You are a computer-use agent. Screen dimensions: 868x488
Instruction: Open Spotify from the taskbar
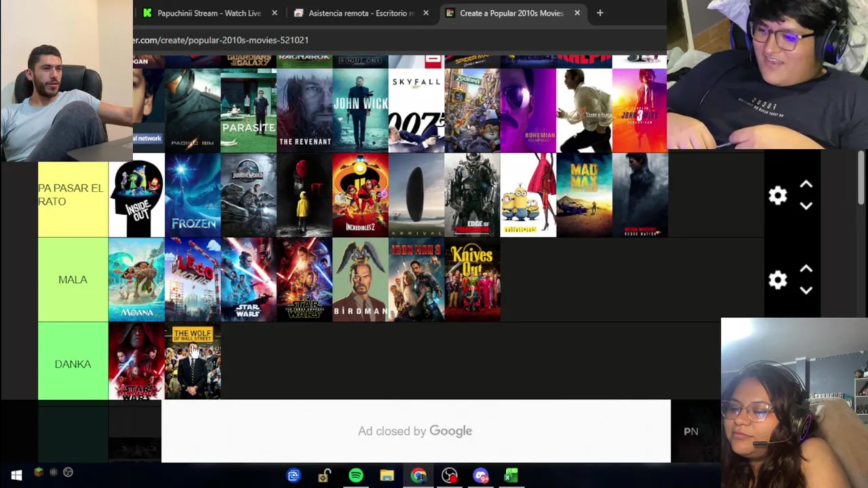356,476
